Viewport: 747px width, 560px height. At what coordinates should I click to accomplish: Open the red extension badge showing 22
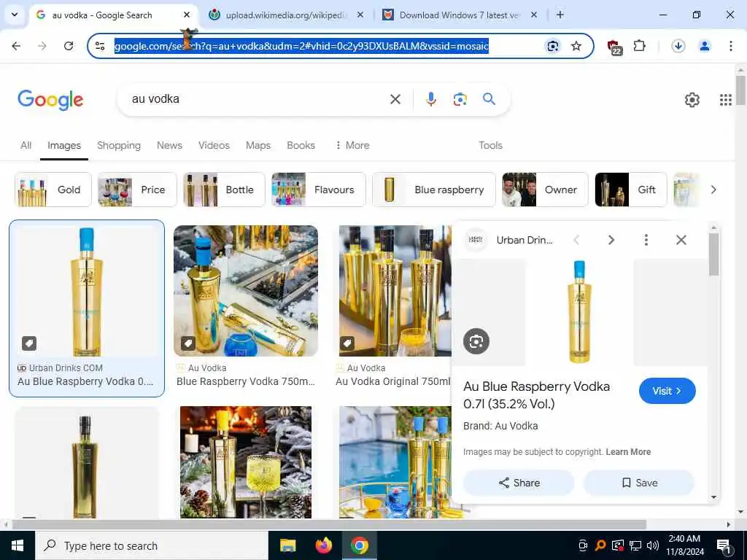[614, 47]
